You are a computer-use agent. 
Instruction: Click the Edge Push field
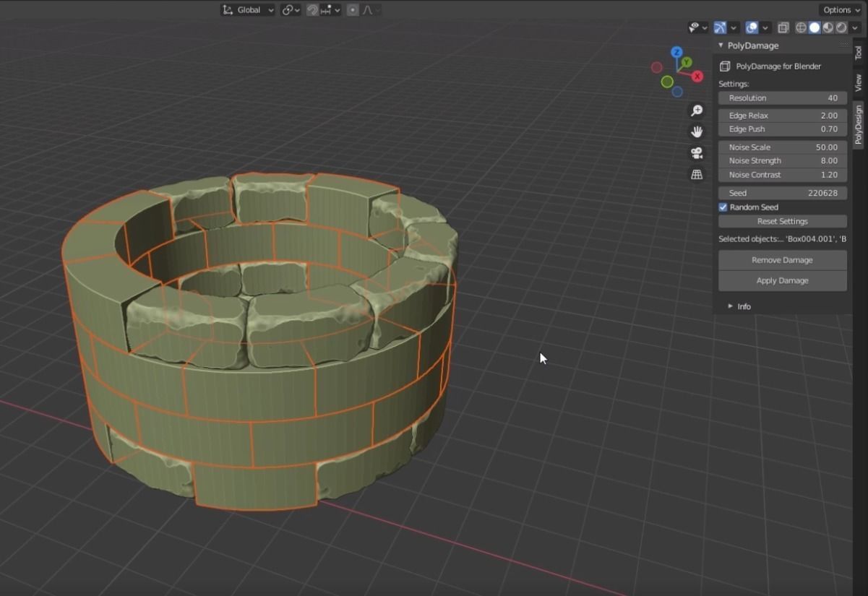783,129
